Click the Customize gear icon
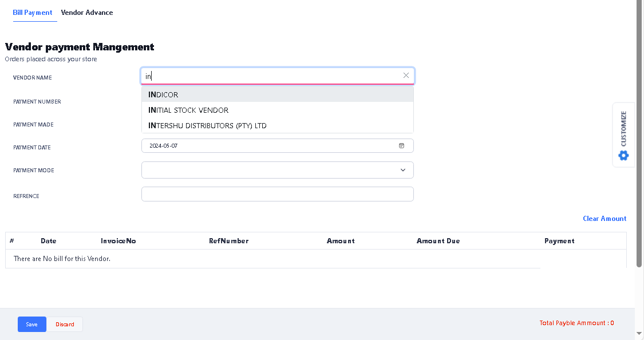 pos(623,155)
